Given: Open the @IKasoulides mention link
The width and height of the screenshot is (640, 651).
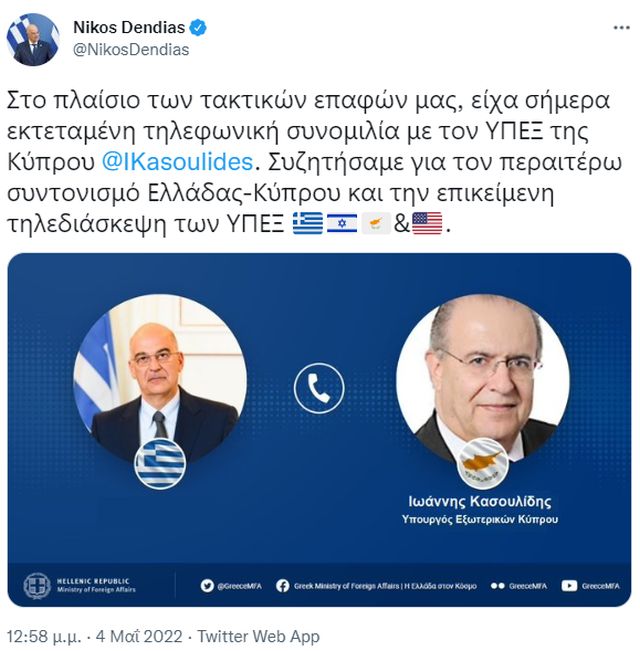Looking at the screenshot, I should click(x=177, y=162).
